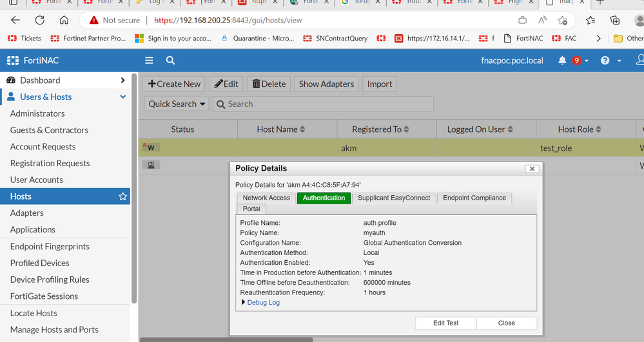Open browser collections icon
The height and width of the screenshot is (342, 644).
[x=615, y=20]
